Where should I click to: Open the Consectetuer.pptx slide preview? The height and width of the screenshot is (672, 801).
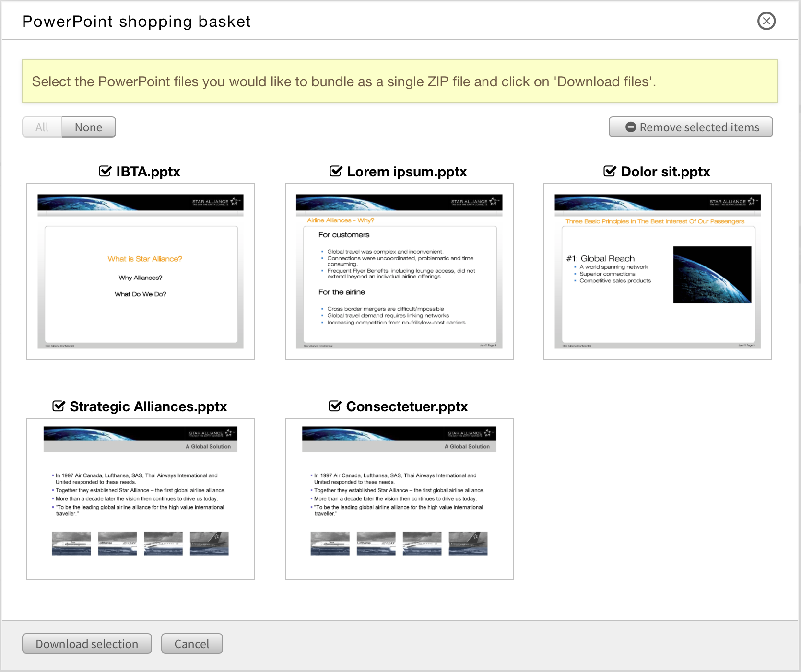[x=399, y=498]
